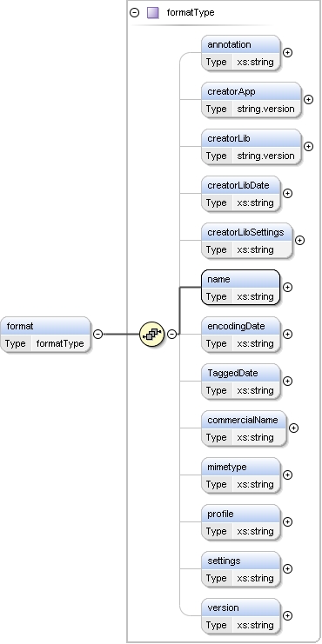The image size is (322, 644).
Task: Expand the encodingDate element
Action: pos(288,334)
